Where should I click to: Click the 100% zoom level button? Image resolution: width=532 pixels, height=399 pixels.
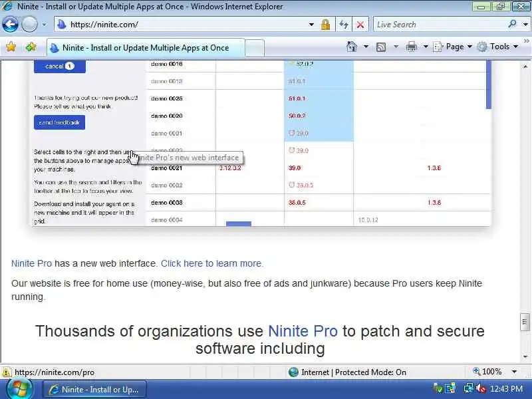487,372
